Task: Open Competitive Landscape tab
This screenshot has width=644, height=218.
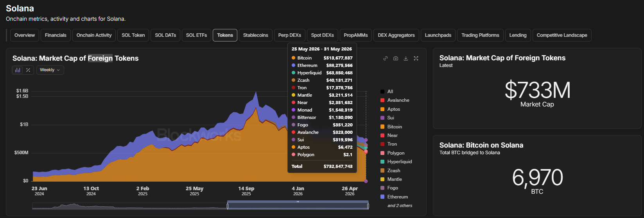Action: click(x=562, y=35)
